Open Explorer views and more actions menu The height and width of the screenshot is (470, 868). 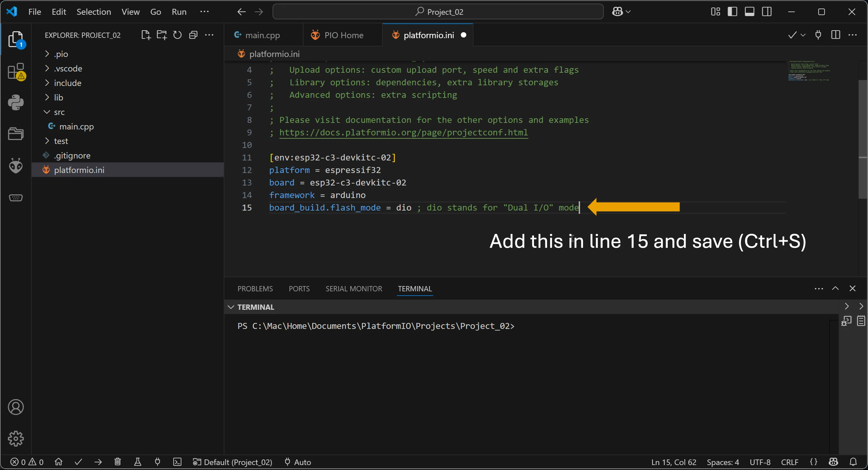(x=209, y=35)
